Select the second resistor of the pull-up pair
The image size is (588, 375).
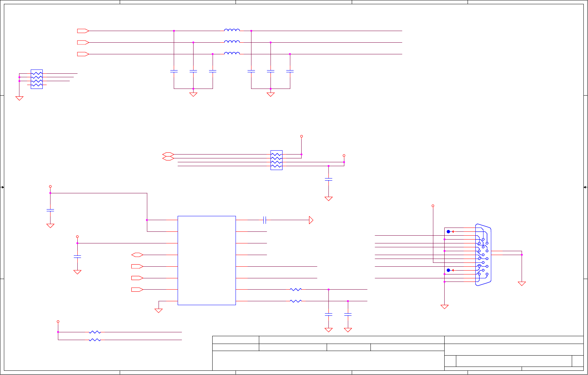click(95, 340)
